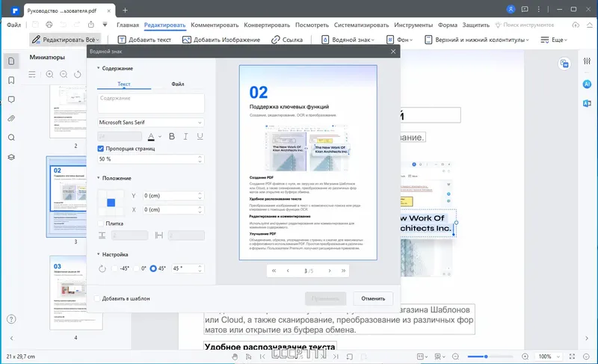Image resolution: width=598 pixels, height=364 pixels.
Task: Expand Верхний и нижний колонтитулы dropdown
Action: [477, 40]
